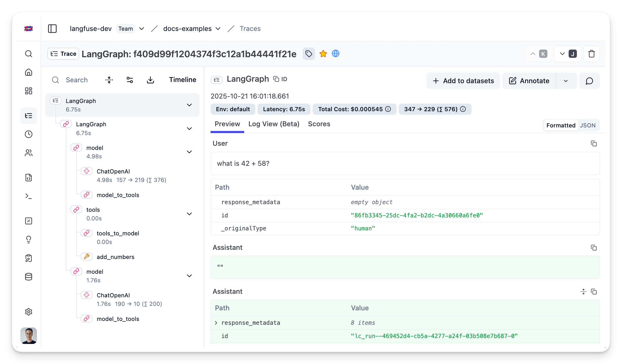This screenshot has height=364, width=622.
Task: Click the Search field in trace tree
Action: tap(77, 80)
